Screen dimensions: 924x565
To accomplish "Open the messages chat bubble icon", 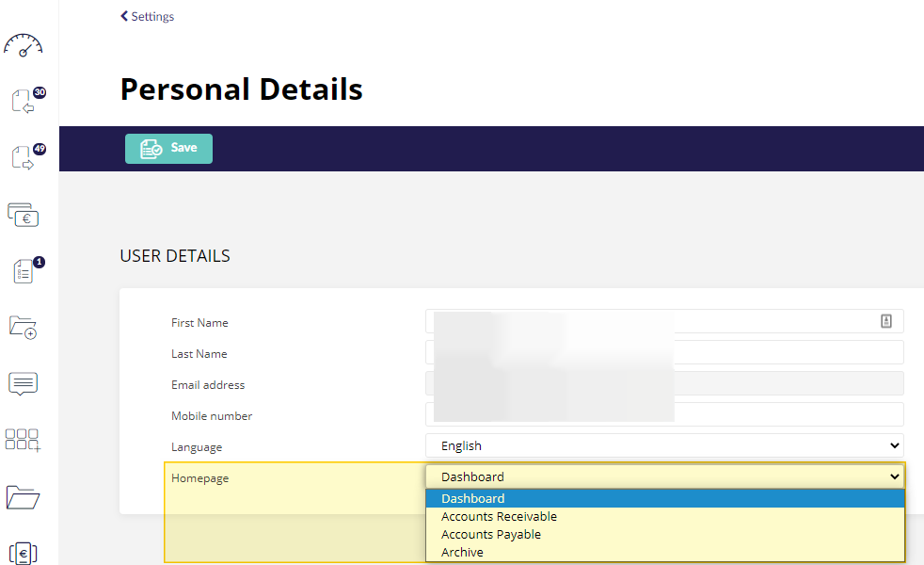I will [23, 384].
